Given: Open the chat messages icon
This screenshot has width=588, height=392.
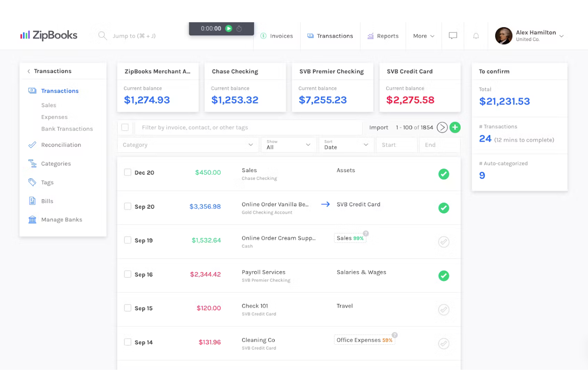Looking at the screenshot, I should (453, 36).
